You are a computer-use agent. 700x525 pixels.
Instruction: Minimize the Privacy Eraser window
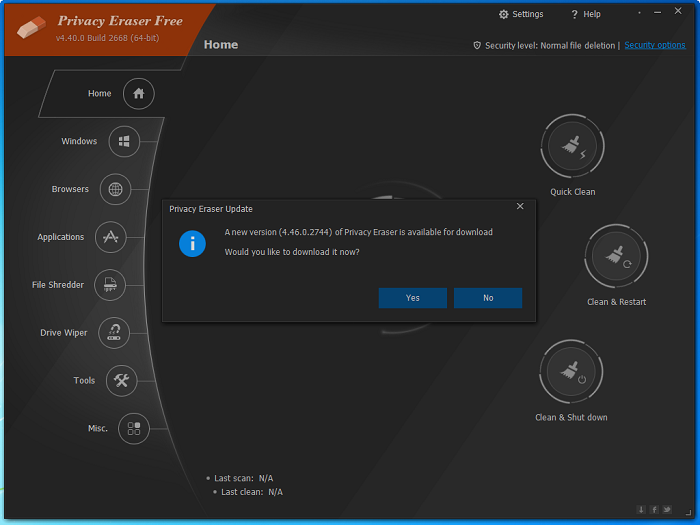point(658,12)
